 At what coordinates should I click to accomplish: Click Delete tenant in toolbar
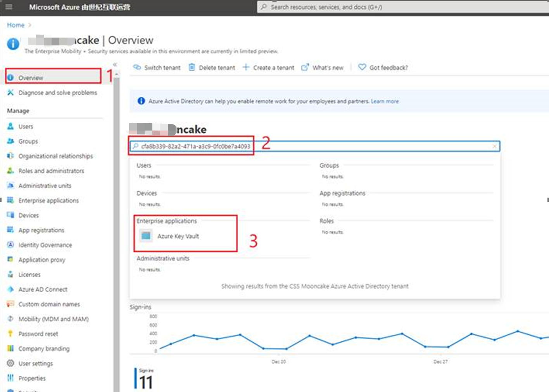point(212,67)
